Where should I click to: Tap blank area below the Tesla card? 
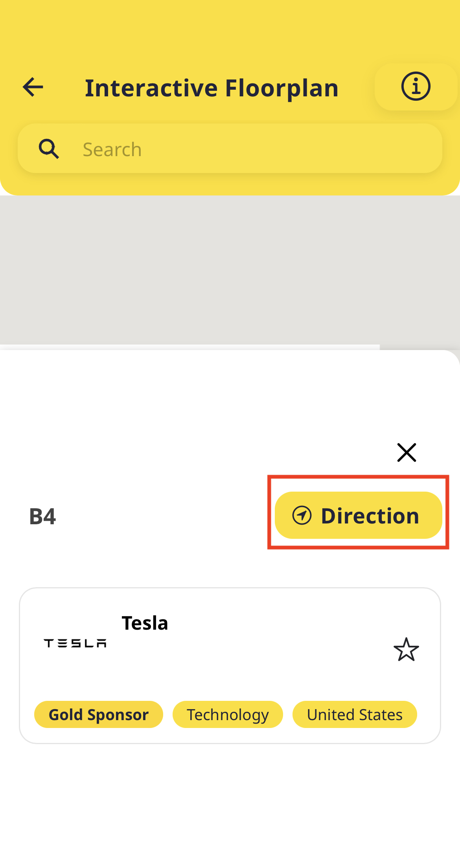[x=230, y=802]
